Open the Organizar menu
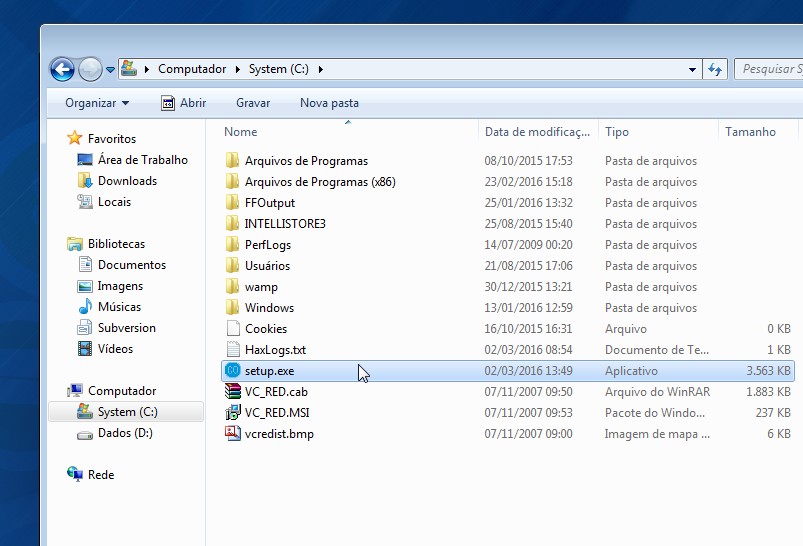This screenshot has width=803, height=546. pos(97,103)
